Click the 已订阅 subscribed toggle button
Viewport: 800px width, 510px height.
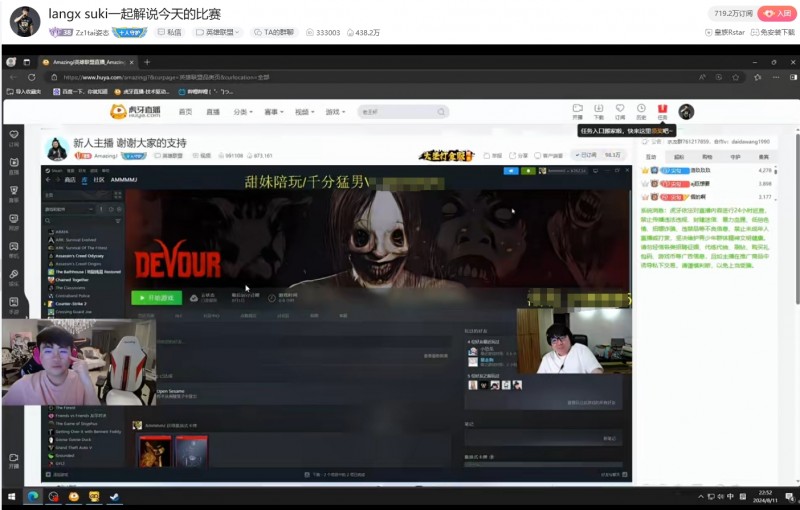pyautogui.click(x=588, y=155)
